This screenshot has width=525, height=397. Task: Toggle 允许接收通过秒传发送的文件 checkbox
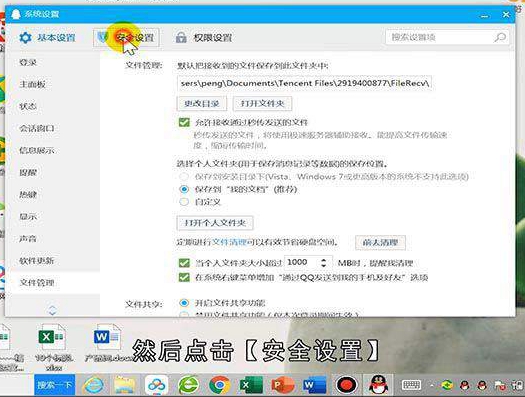[x=184, y=122]
